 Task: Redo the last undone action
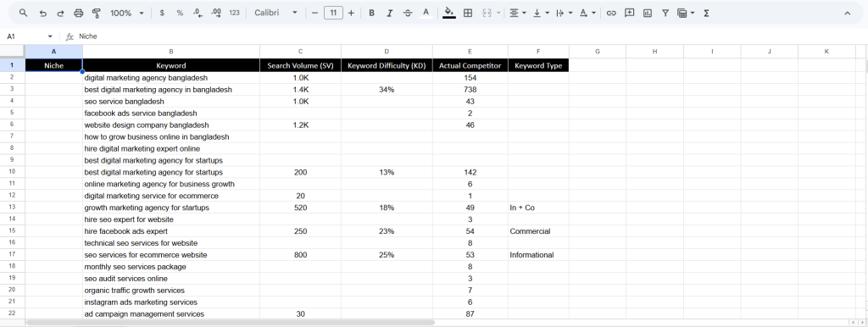click(60, 13)
